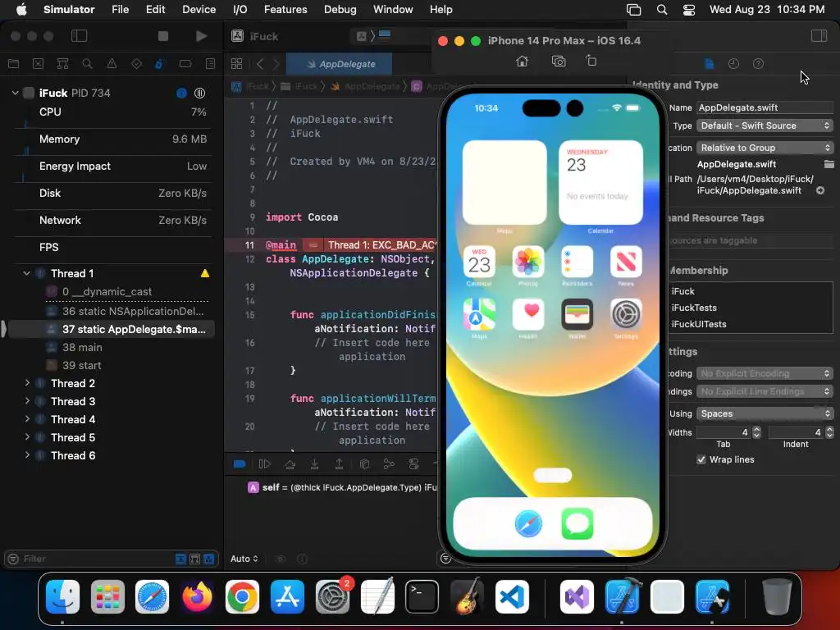Screen dimensions: 840x630
Task: Open the symbol navigator icon
Action: click(62, 64)
